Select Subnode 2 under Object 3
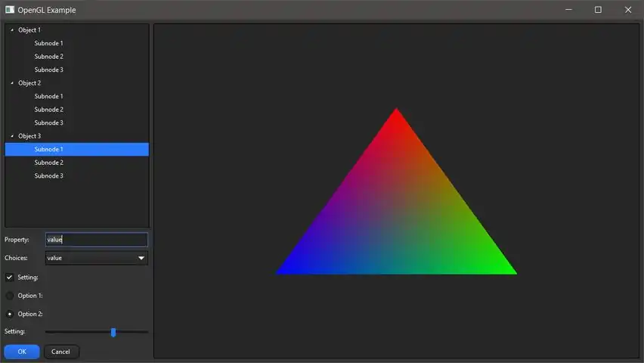This screenshot has height=363, width=644. point(48,163)
